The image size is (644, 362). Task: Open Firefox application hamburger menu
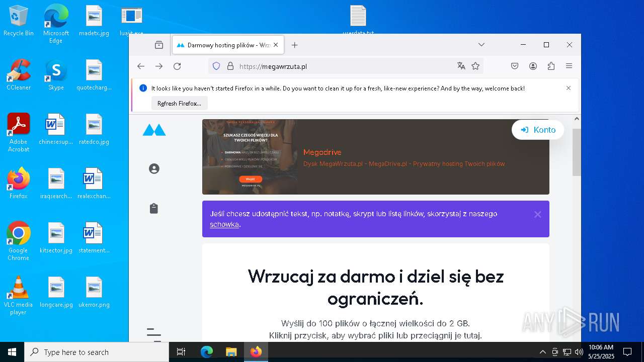click(569, 66)
